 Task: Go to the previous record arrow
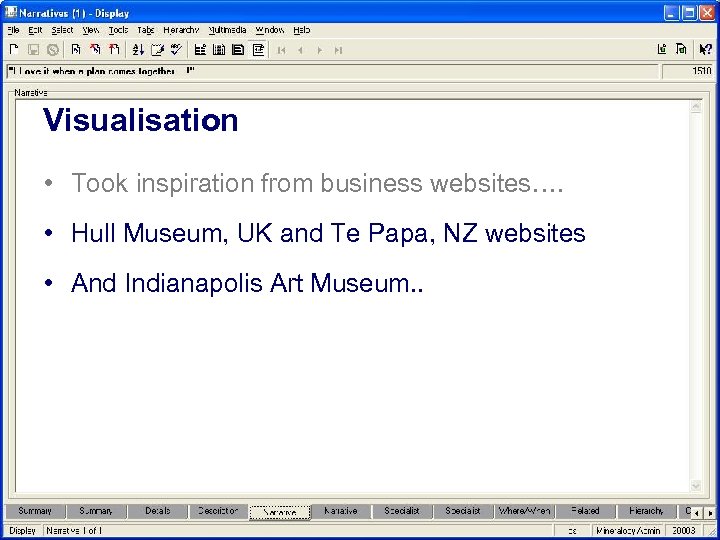point(300,50)
